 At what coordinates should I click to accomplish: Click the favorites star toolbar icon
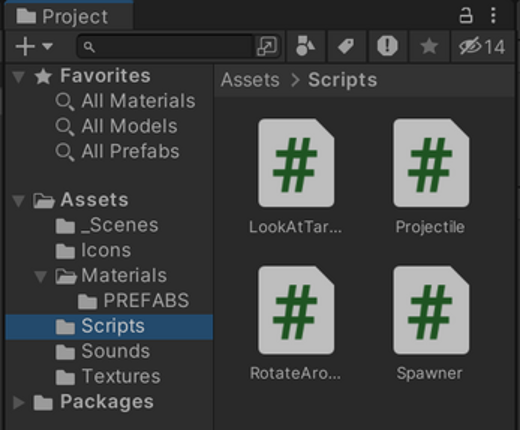click(429, 46)
